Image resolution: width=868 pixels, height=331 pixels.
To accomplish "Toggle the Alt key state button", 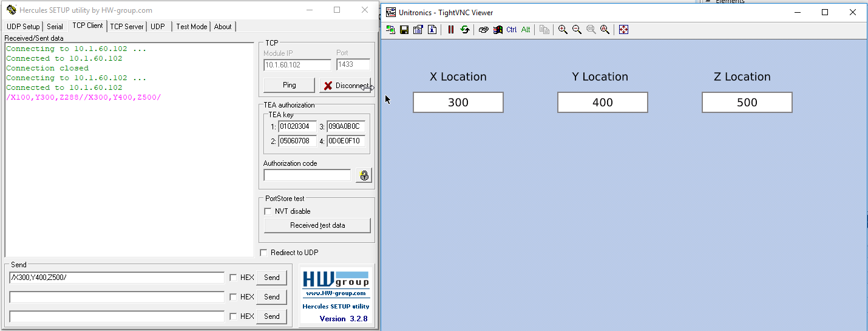I will [526, 30].
